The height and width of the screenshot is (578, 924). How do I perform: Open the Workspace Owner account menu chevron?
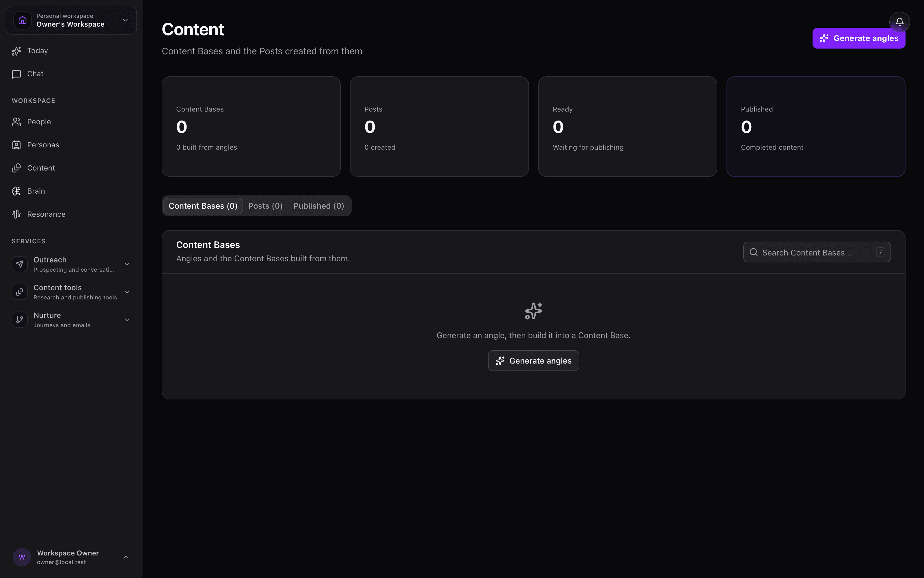[x=126, y=557]
